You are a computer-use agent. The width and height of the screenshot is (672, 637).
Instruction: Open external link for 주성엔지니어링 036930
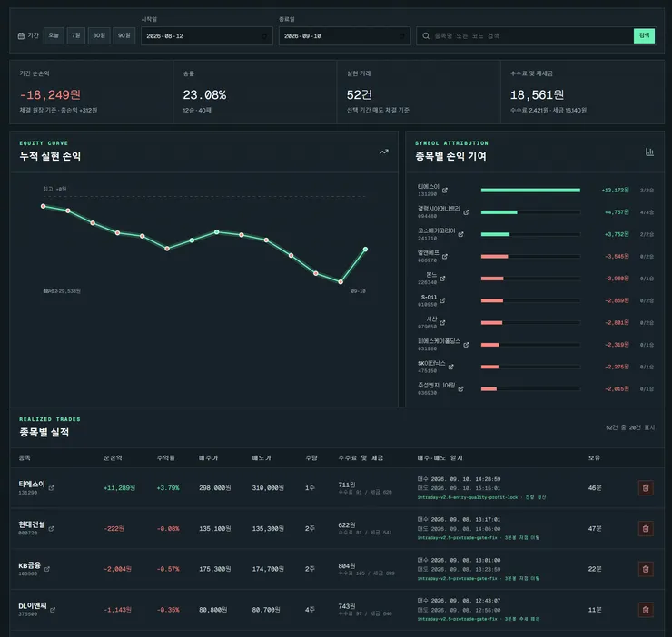pos(460,389)
